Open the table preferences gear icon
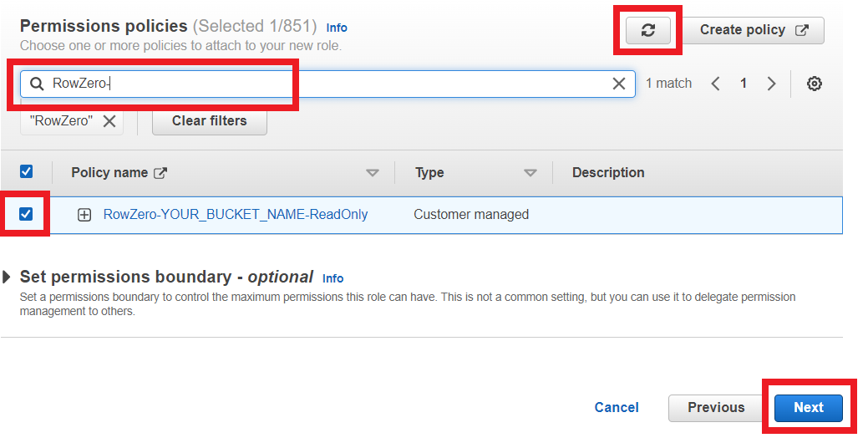 815,84
